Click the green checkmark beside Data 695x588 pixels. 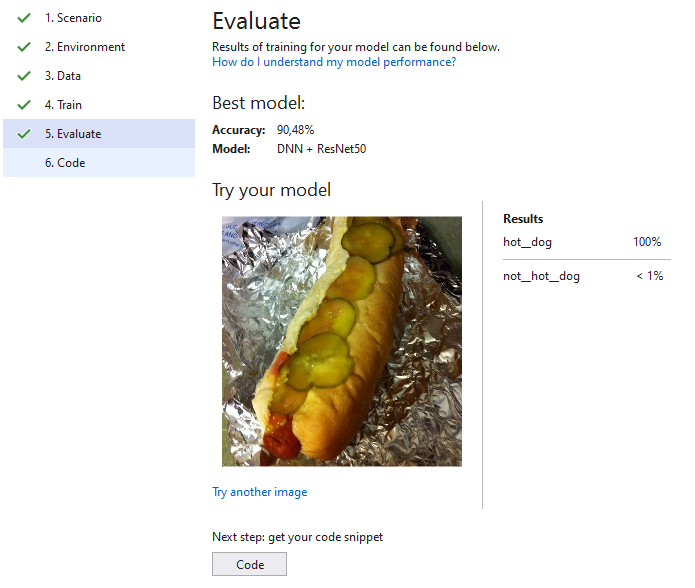pos(24,76)
